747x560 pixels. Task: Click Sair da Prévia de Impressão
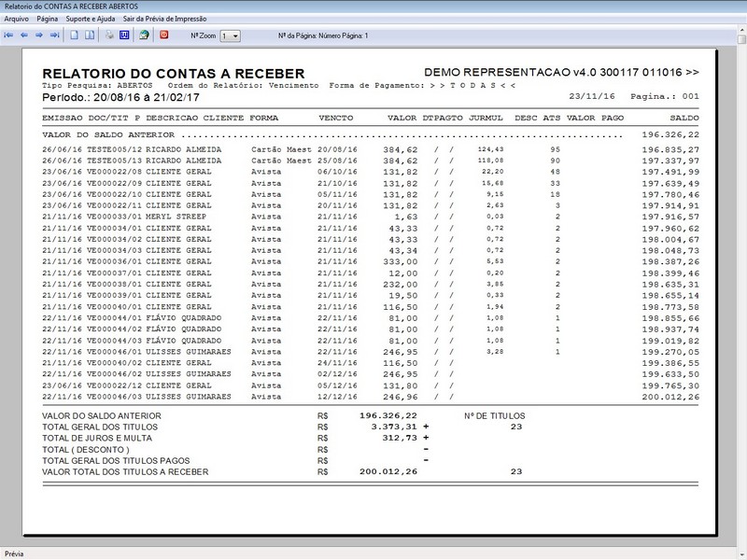coord(165,19)
